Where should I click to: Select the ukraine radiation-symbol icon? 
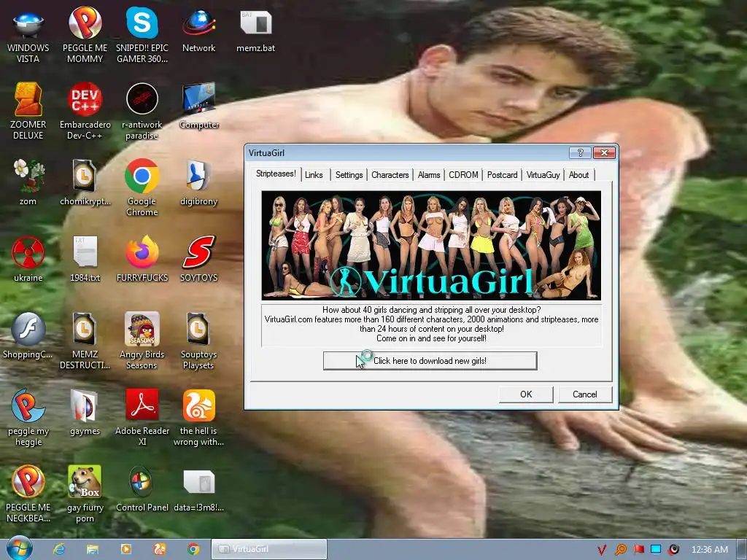click(28, 260)
